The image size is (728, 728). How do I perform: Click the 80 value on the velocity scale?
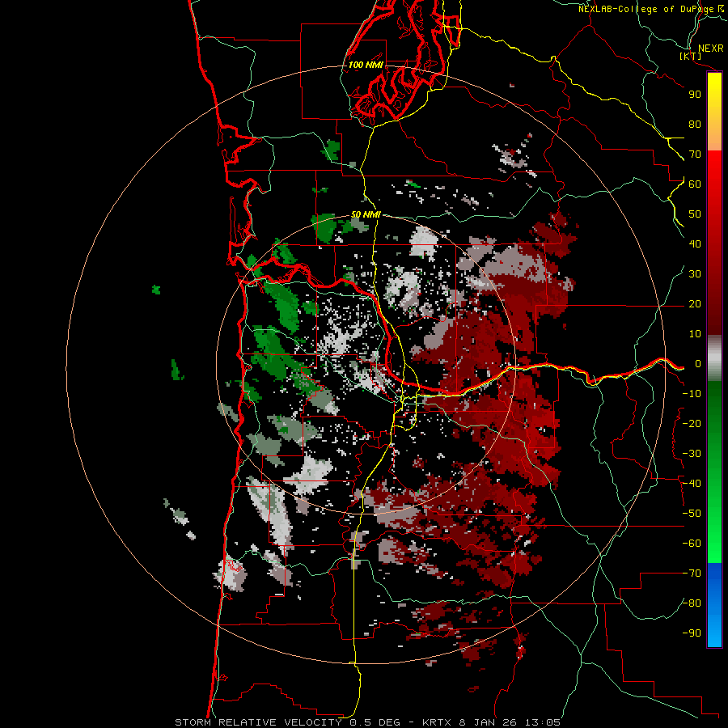tap(695, 124)
